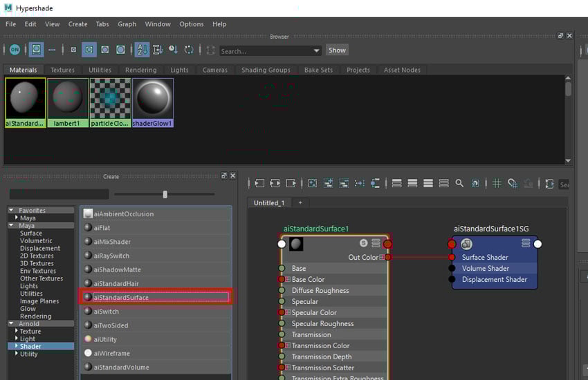Collapse the Favorites tree section
Image resolution: width=588 pixels, height=380 pixels.
11,211
